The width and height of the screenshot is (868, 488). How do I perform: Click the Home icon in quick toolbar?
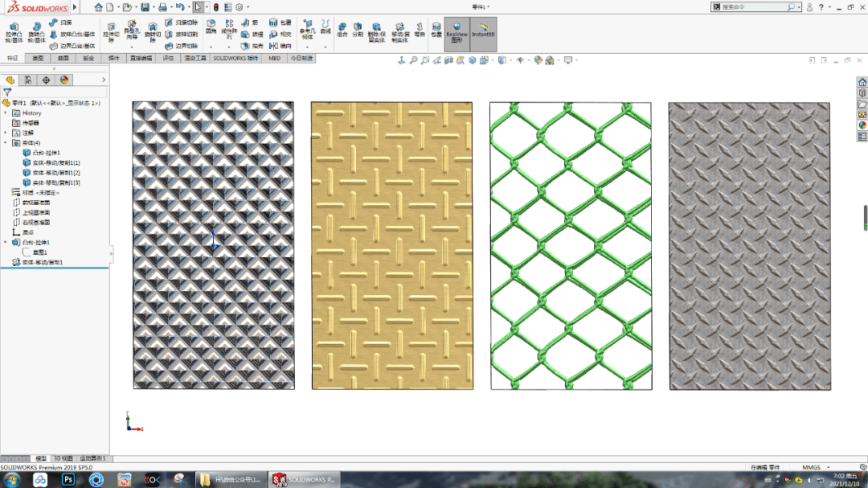click(x=98, y=7)
